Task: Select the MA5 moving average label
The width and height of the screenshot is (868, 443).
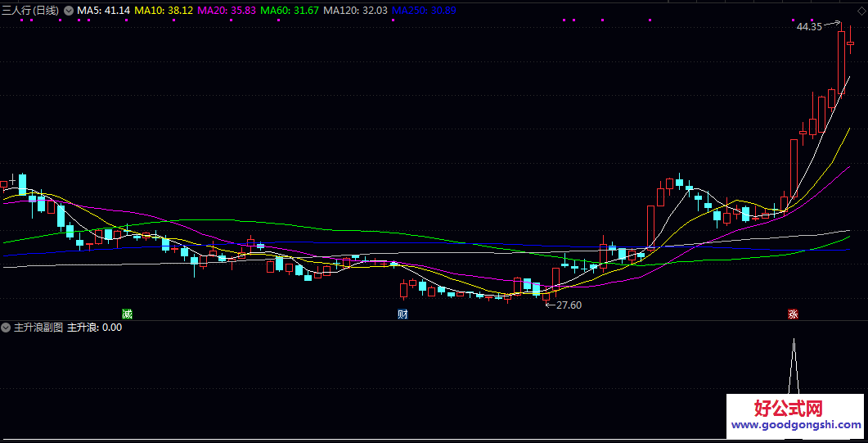Action: 103,11
